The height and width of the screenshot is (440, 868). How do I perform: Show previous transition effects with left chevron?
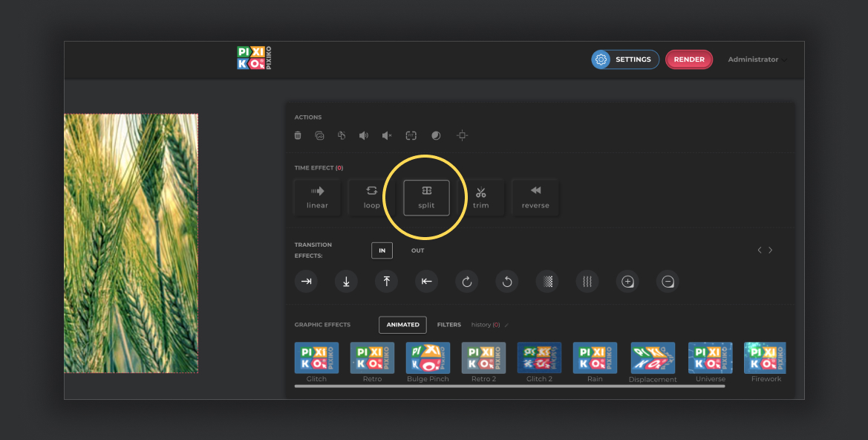[760, 250]
